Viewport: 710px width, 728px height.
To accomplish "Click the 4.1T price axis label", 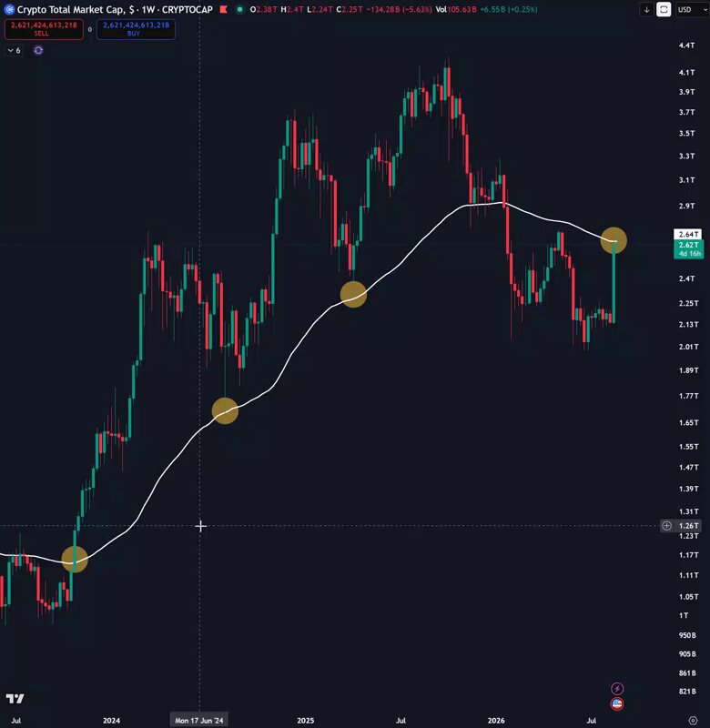I will [x=686, y=73].
